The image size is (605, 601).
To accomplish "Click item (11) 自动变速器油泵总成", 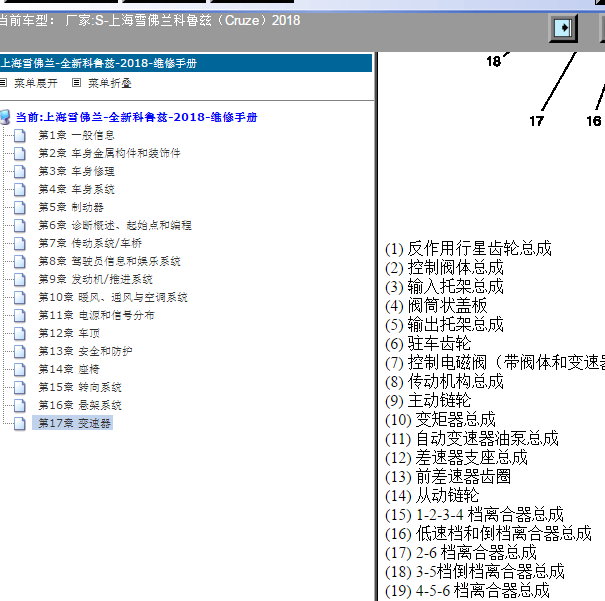I will point(472,439).
